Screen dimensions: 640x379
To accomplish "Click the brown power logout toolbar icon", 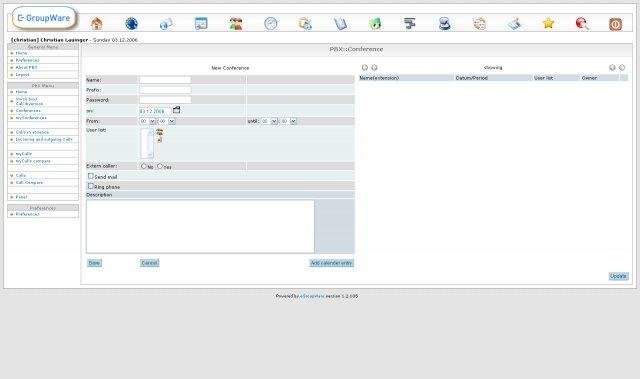I will 616,24.
